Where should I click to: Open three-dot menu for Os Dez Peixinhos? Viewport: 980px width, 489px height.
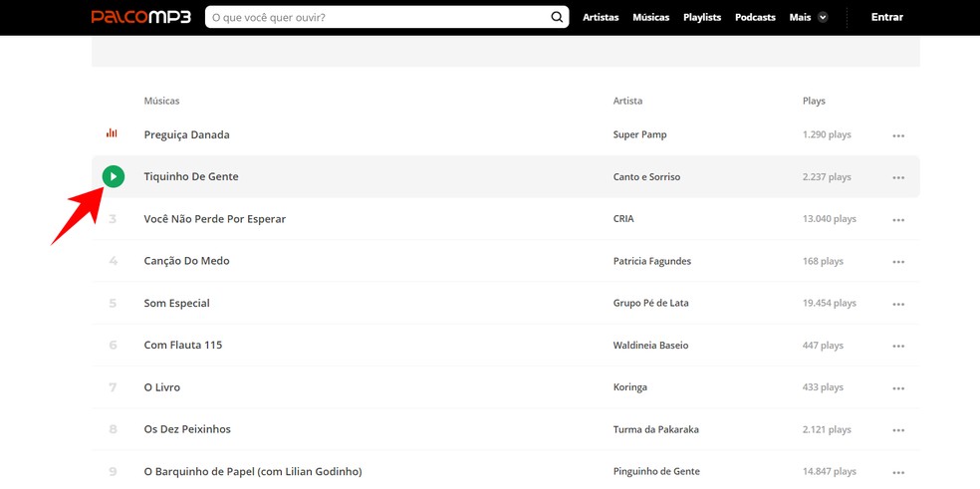point(898,430)
